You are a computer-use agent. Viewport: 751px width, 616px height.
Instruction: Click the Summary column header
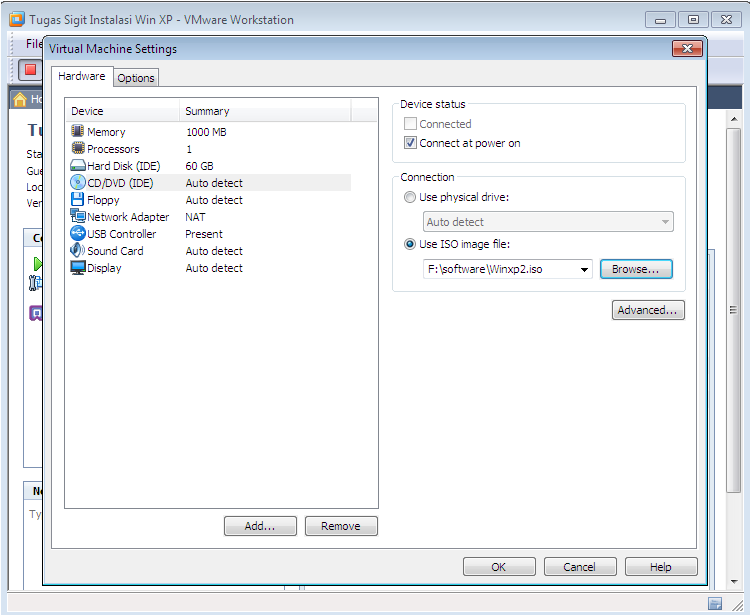click(x=265, y=111)
